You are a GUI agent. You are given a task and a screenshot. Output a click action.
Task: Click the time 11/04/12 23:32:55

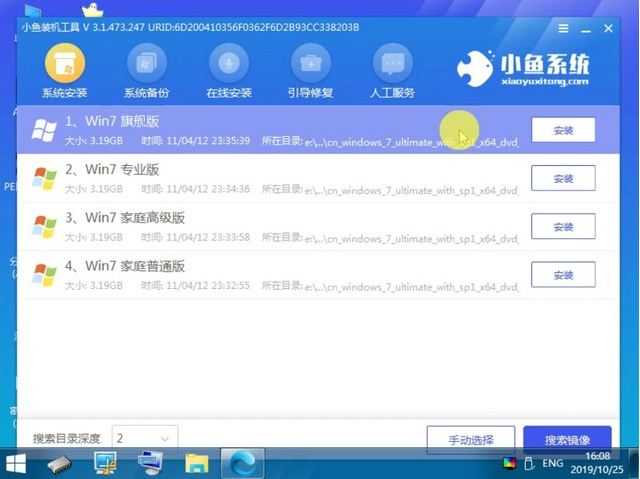tap(208, 286)
